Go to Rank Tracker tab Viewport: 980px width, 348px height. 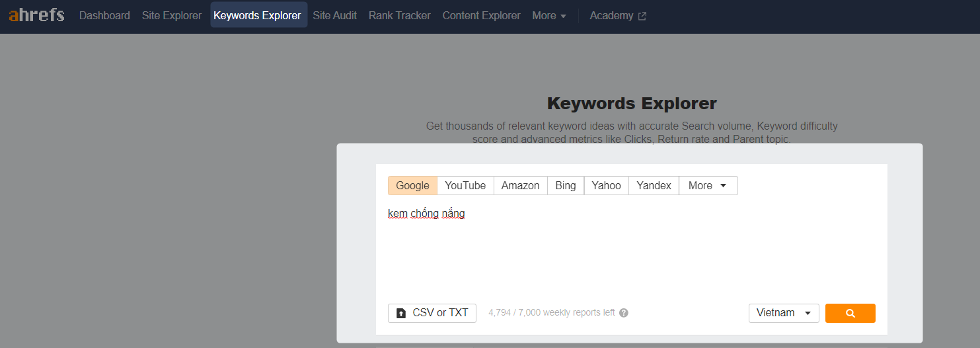[x=400, y=15]
